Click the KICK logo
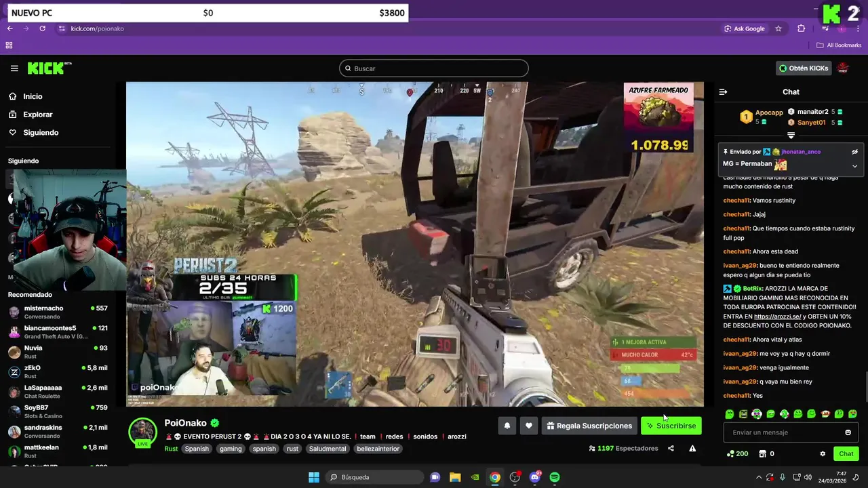 (50, 68)
